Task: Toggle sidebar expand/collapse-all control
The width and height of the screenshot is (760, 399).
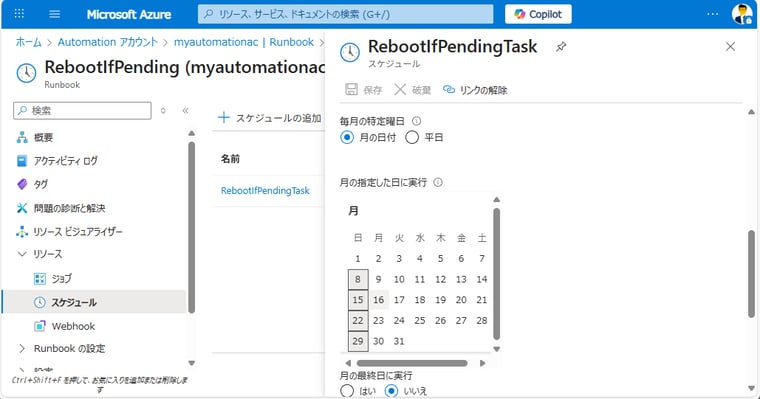Action: click(x=163, y=111)
